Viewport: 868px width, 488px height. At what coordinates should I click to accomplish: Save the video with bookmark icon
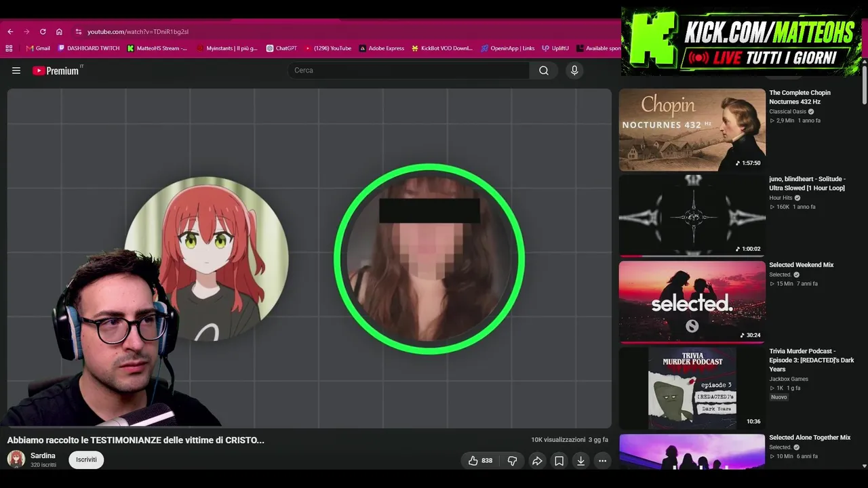point(559,461)
